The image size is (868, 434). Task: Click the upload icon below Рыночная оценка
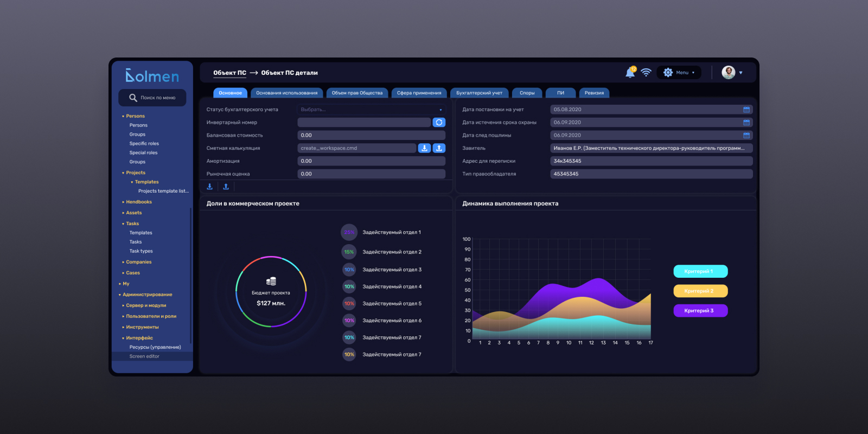click(226, 187)
